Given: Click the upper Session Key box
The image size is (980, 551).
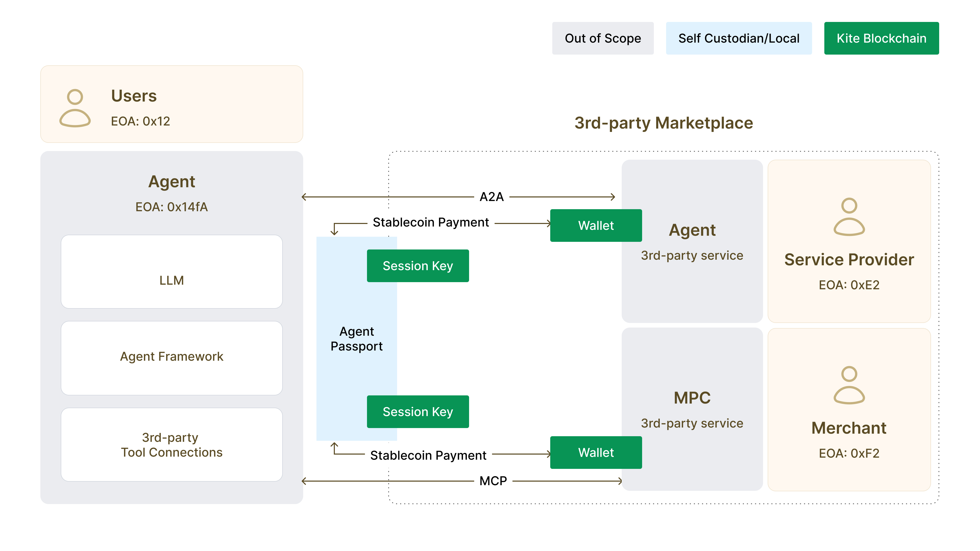Looking at the screenshot, I should [x=418, y=266].
